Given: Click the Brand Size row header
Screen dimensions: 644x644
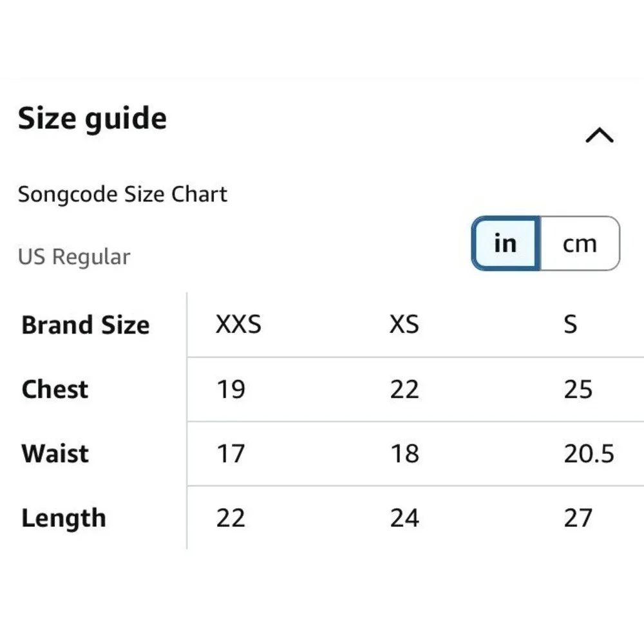Looking at the screenshot, I should (86, 325).
